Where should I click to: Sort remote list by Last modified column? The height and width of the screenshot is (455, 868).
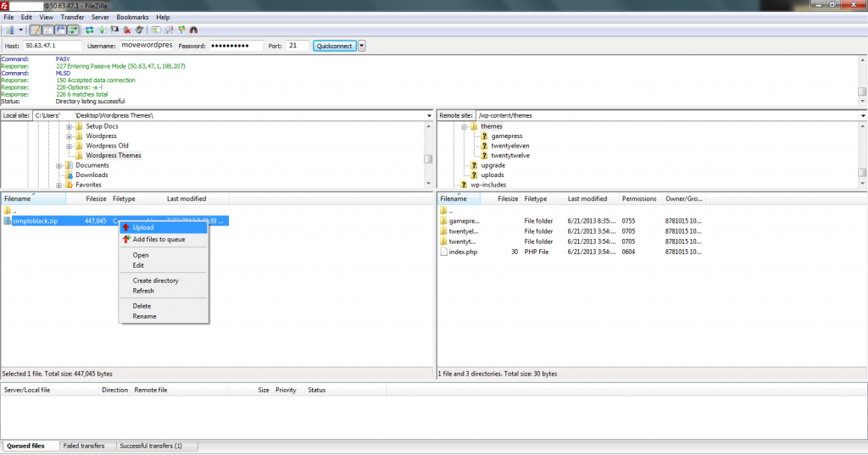(587, 199)
